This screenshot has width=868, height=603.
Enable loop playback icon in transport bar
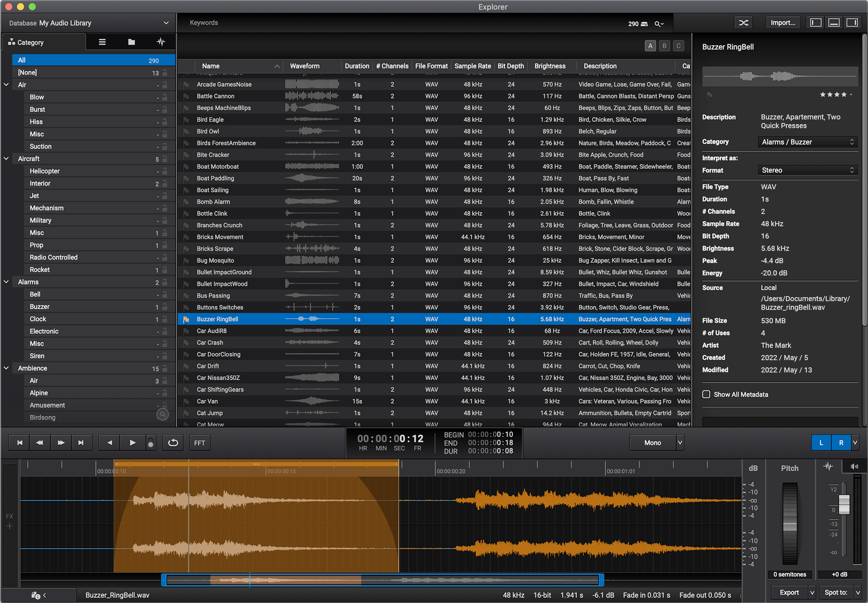point(173,442)
